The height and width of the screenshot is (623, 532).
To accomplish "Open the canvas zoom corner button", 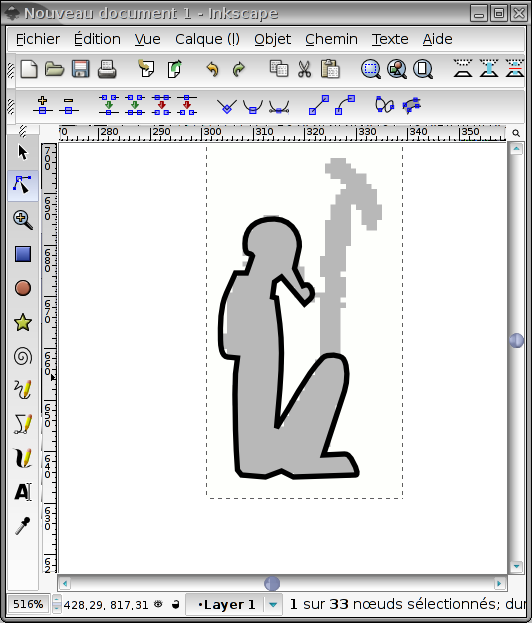I will pyautogui.click(x=516, y=133).
